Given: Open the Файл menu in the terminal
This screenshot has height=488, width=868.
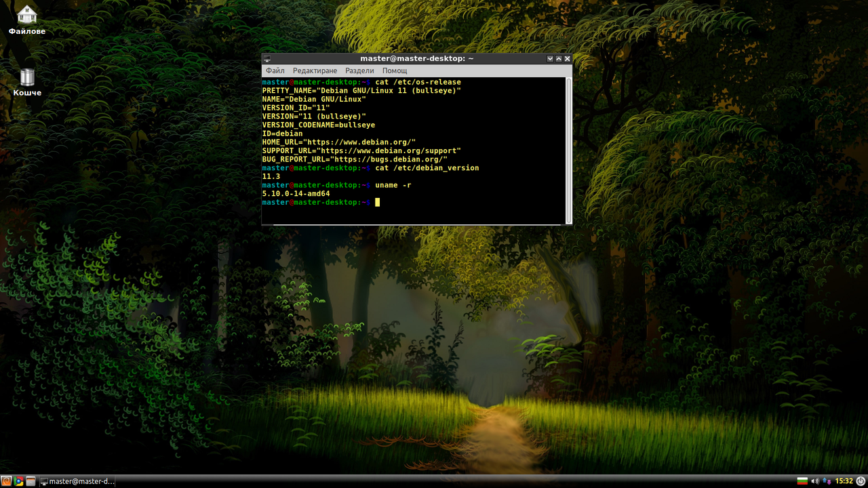Looking at the screenshot, I should (275, 70).
